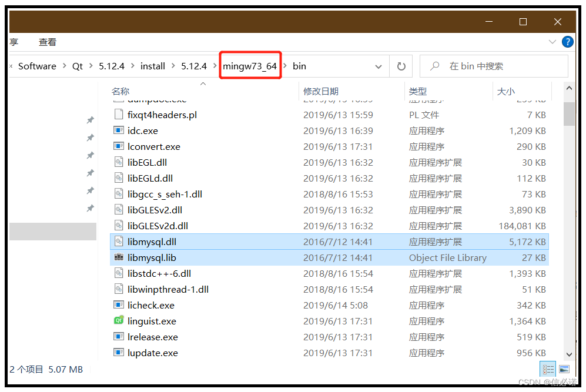Click the highlighted navigation pane item
This screenshot has height=392, width=586.
click(x=53, y=232)
